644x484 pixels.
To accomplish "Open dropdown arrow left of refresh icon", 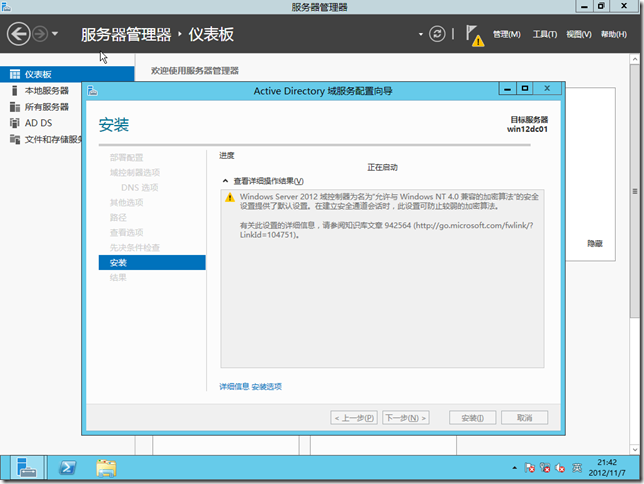I will 421,34.
